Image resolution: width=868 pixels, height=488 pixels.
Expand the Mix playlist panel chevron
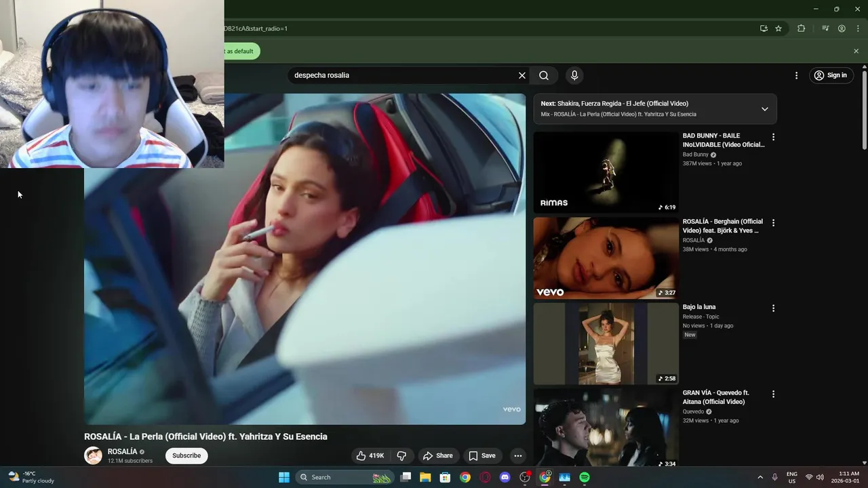click(764, 109)
